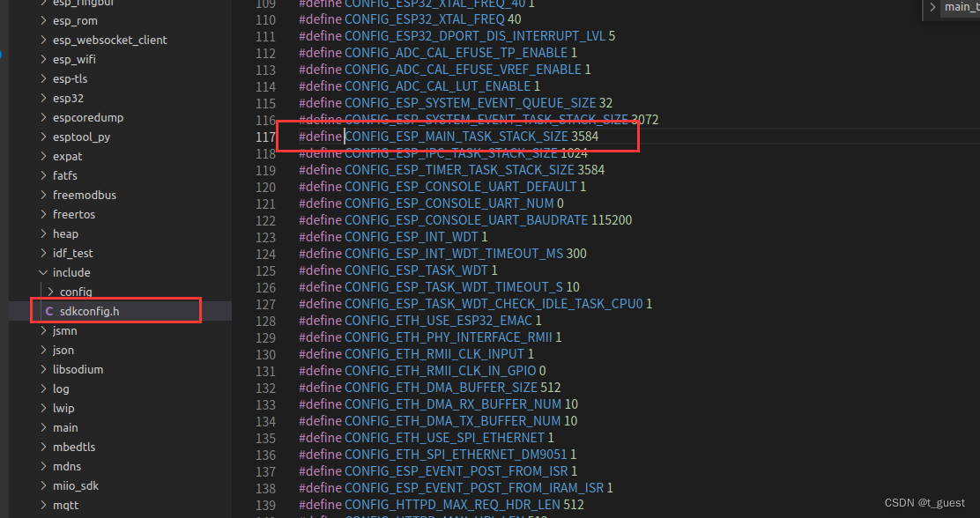Click CONFIG_ETH_DMA_TX_BUFFER_NUM on line 134
Screen dimensions: 980x518
pyautogui.click(x=452, y=421)
